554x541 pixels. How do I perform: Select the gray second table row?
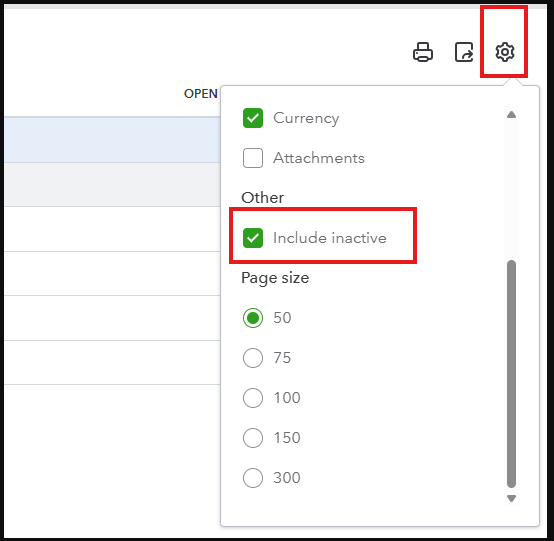(112, 184)
